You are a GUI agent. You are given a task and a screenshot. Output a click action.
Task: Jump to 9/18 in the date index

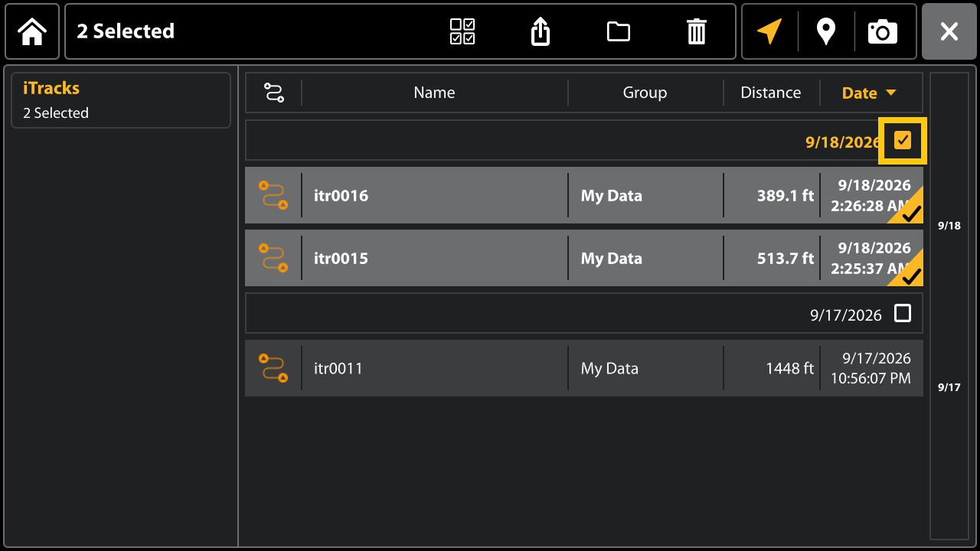click(949, 226)
